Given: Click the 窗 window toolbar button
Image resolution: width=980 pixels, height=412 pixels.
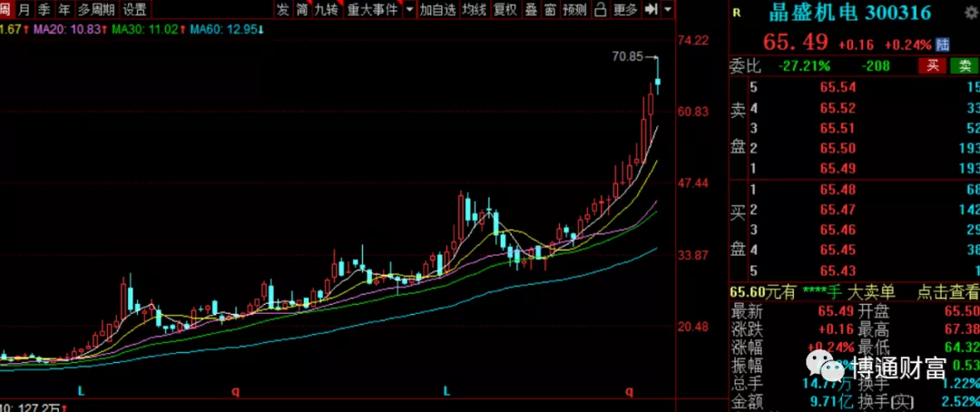Looking at the screenshot, I should (x=550, y=9).
